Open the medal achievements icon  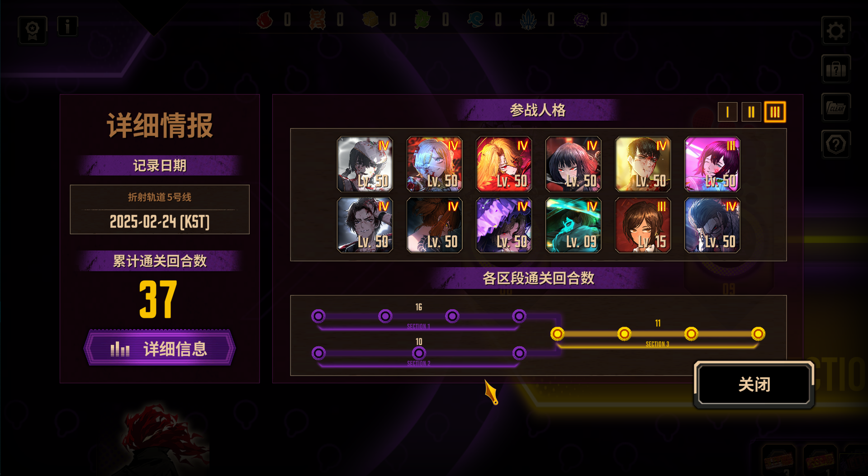click(33, 30)
